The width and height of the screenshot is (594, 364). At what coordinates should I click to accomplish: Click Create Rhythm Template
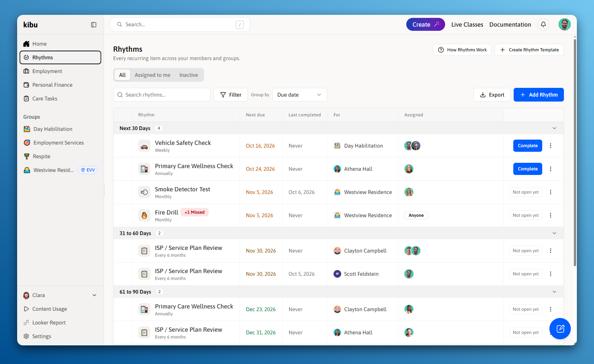(529, 50)
